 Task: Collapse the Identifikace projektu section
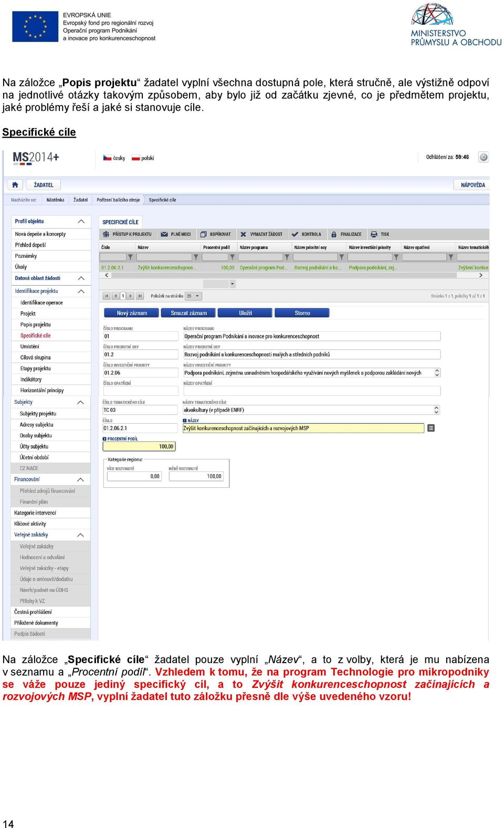coord(81,291)
